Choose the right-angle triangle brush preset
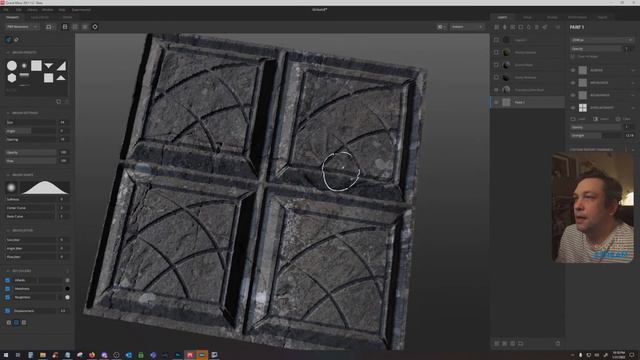This screenshot has height=360, width=640. click(61, 66)
